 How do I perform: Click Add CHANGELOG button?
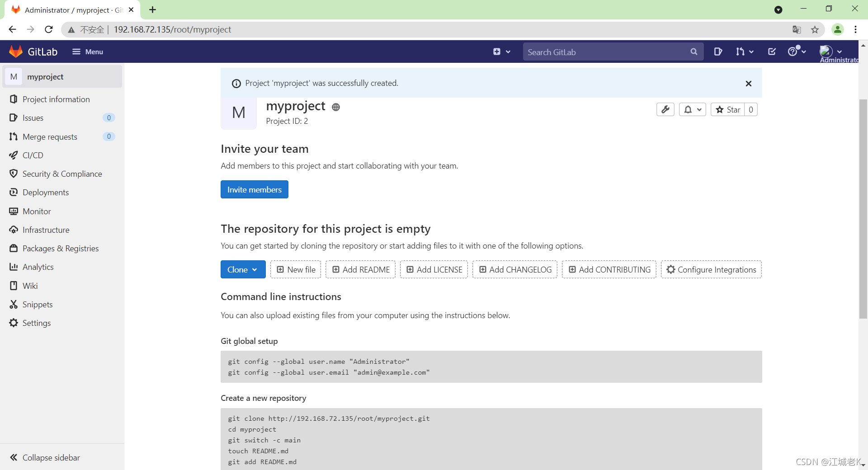click(515, 269)
